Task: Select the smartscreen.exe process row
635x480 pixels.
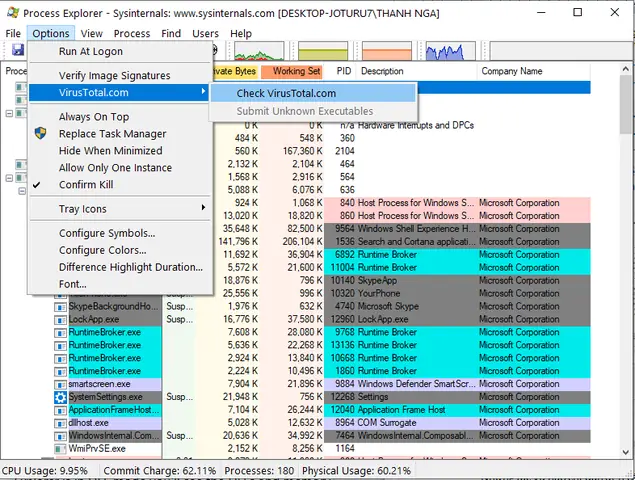Action: [x=322, y=384]
